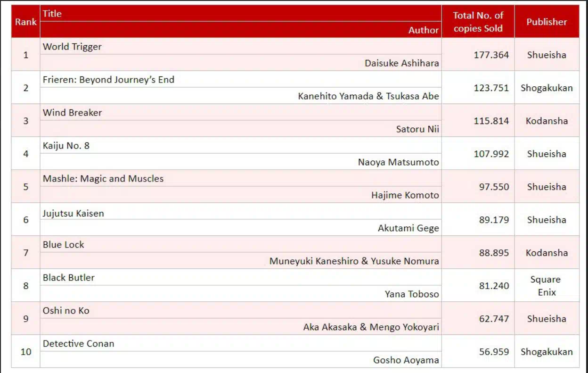The height and width of the screenshot is (373, 588).
Task: Select author Yana Toboso
Action: pos(411,294)
